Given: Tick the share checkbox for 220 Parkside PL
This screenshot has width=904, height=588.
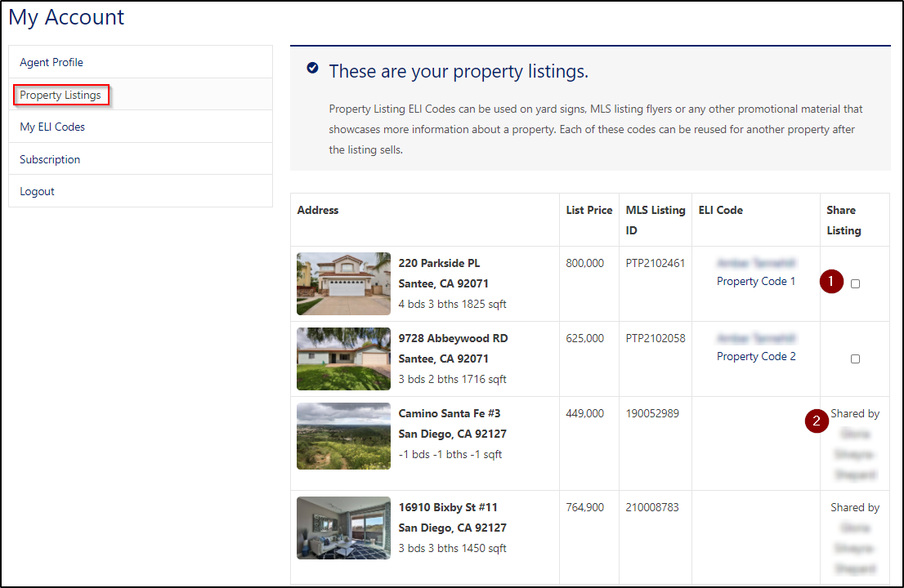Looking at the screenshot, I should pos(855,284).
